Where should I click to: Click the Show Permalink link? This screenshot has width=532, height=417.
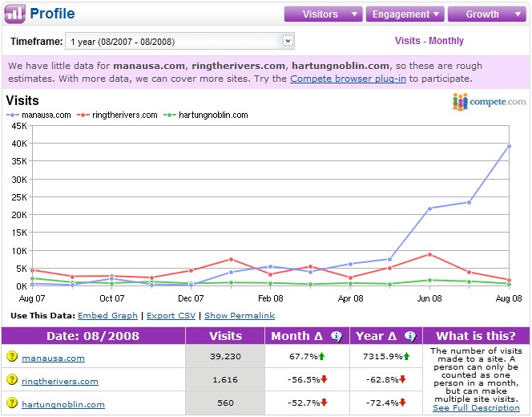pos(240,316)
